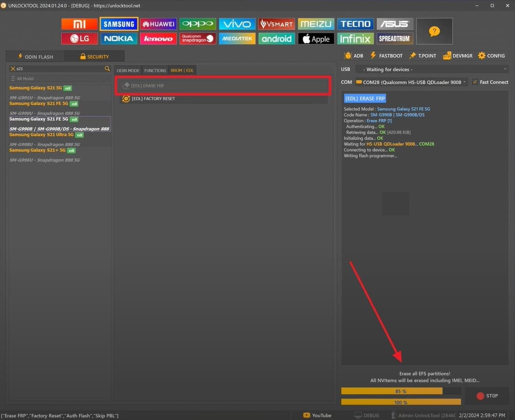Click the 2/2/2024 date and time

(x=482, y=416)
